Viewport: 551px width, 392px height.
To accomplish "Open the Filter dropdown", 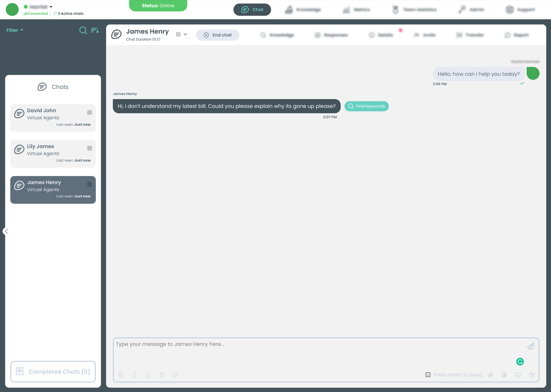I will pyautogui.click(x=15, y=30).
